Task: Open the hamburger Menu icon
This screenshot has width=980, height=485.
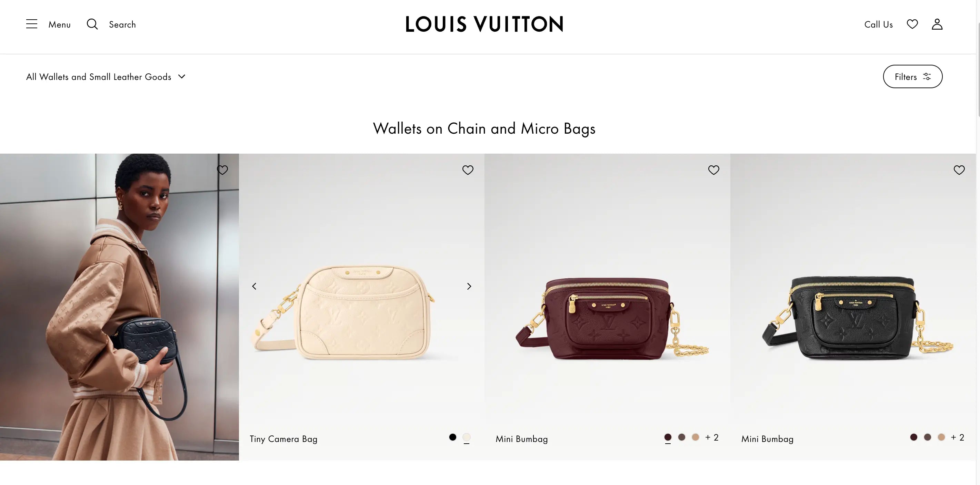Action: pos(32,24)
